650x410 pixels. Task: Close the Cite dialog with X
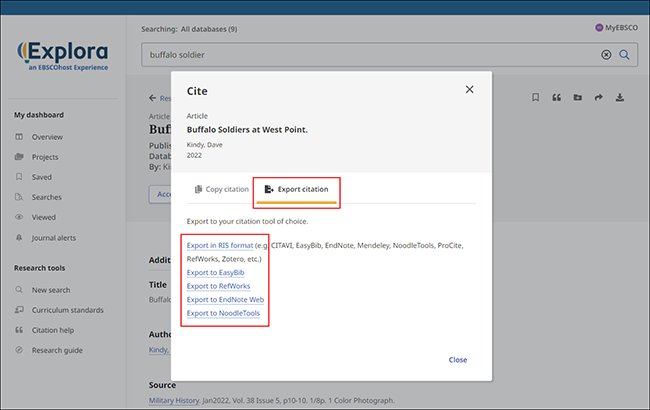click(469, 90)
